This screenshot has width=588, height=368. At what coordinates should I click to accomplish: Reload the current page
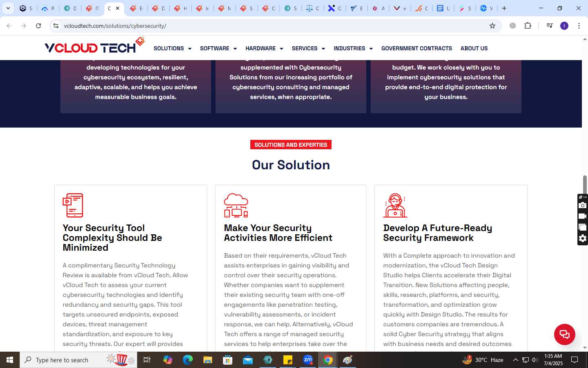38,26
